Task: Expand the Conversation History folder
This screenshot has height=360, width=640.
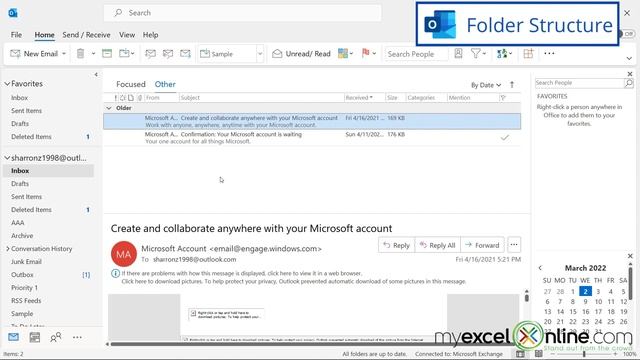Action: click(7, 249)
